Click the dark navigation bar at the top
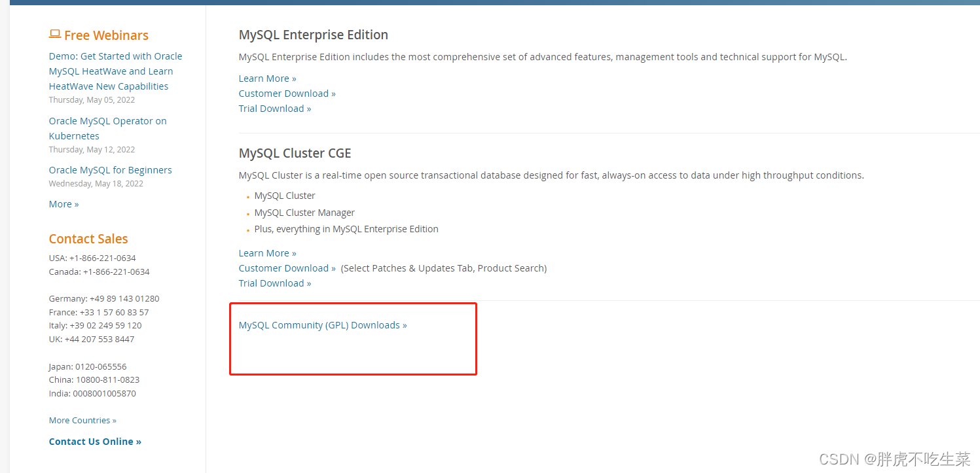This screenshot has height=473, width=980. click(490, 3)
